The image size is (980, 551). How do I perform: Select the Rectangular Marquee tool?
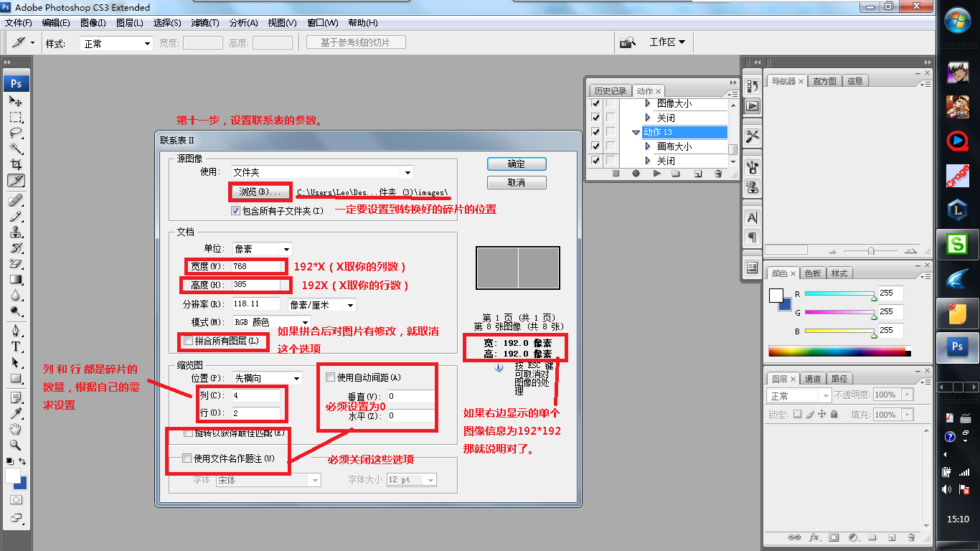(16, 117)
